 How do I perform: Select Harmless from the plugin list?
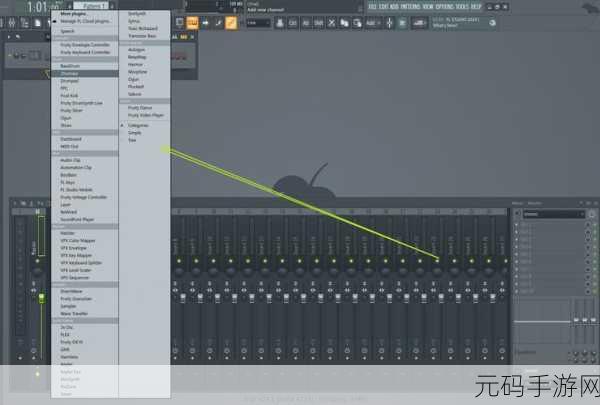69,357
